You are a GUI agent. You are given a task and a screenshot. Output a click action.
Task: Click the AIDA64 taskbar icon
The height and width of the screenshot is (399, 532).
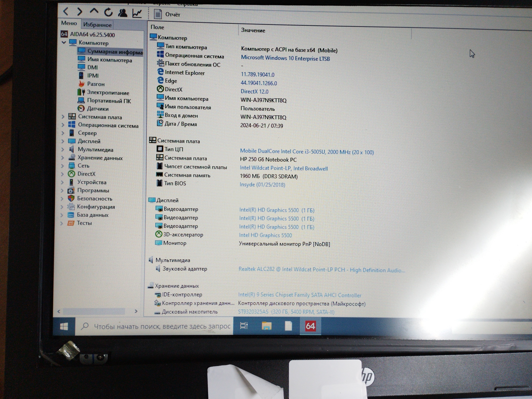pyautogui.click(x=310, y=326)
